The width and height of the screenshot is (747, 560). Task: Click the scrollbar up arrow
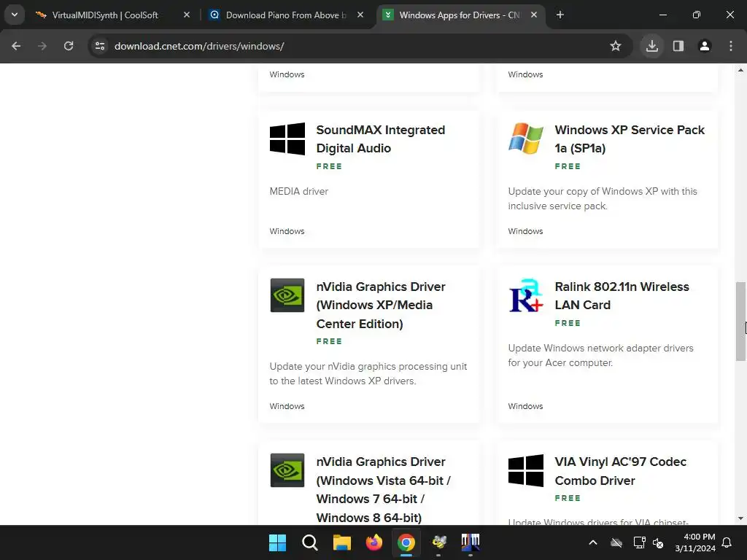tap(740, 70)
